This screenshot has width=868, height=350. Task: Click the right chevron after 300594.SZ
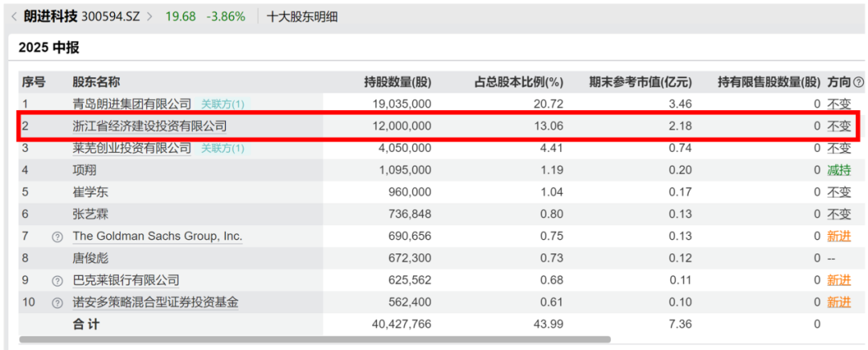pos(149,16)
